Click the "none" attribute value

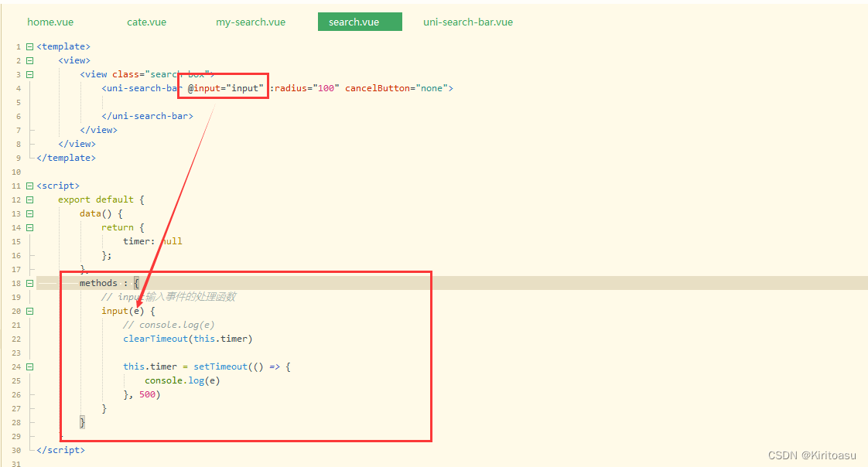click(x=432, y=88)
